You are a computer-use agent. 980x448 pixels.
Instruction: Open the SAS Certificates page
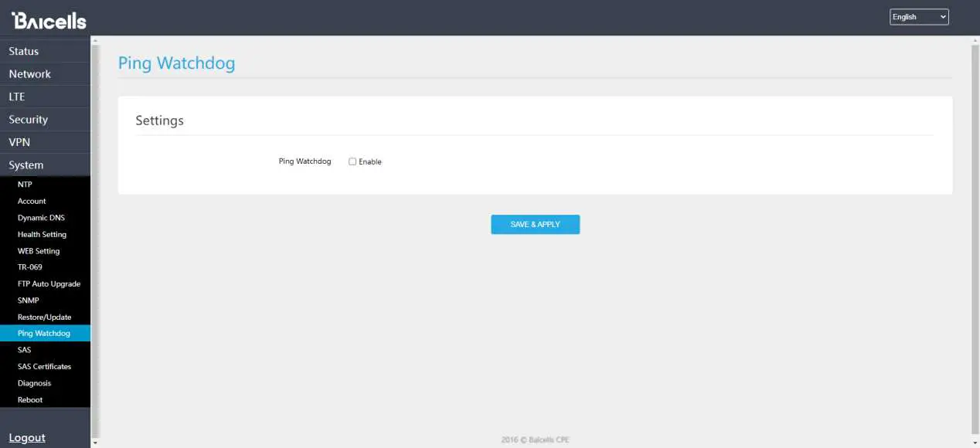coord(45,367)
